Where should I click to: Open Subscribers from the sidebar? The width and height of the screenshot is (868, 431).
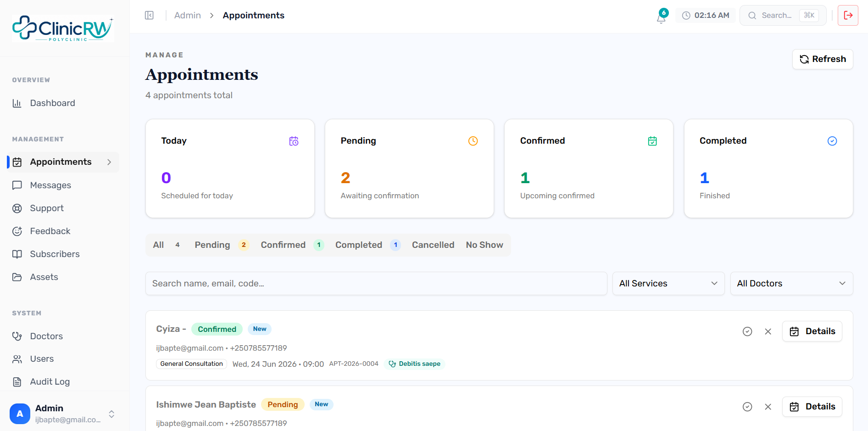[x=63, y=254]
